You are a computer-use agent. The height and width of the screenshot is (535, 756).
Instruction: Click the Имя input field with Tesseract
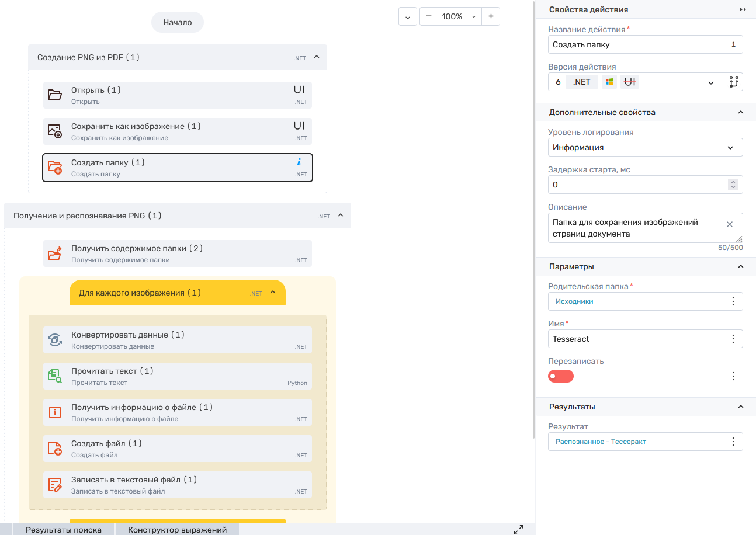pos(636,339)
